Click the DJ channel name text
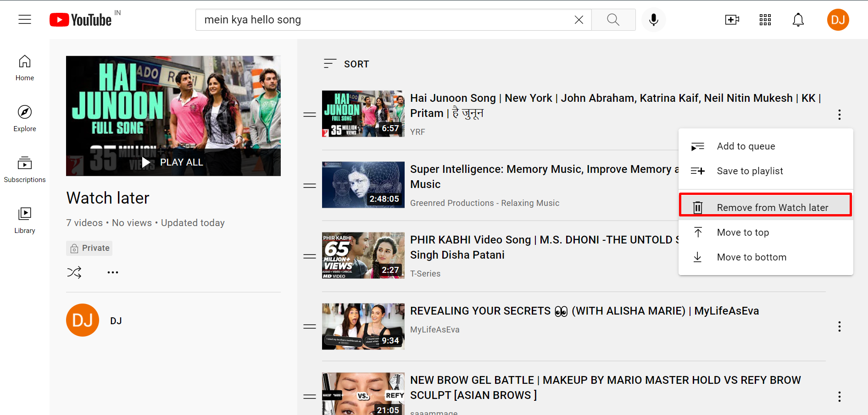This screenshot has height=415, width=868. [116, 321]
